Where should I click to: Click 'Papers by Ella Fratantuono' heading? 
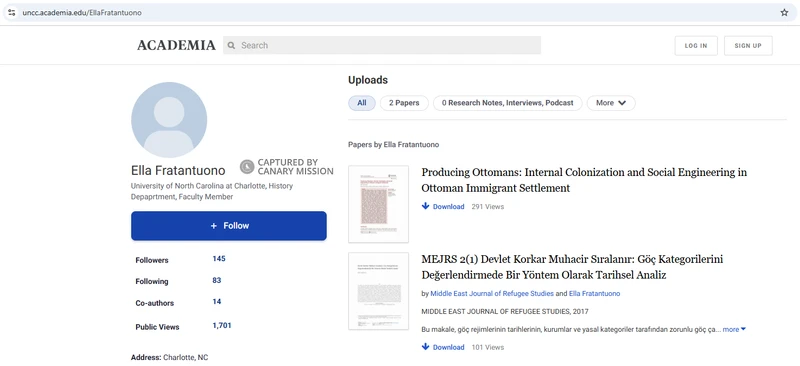tap(393, 144)
